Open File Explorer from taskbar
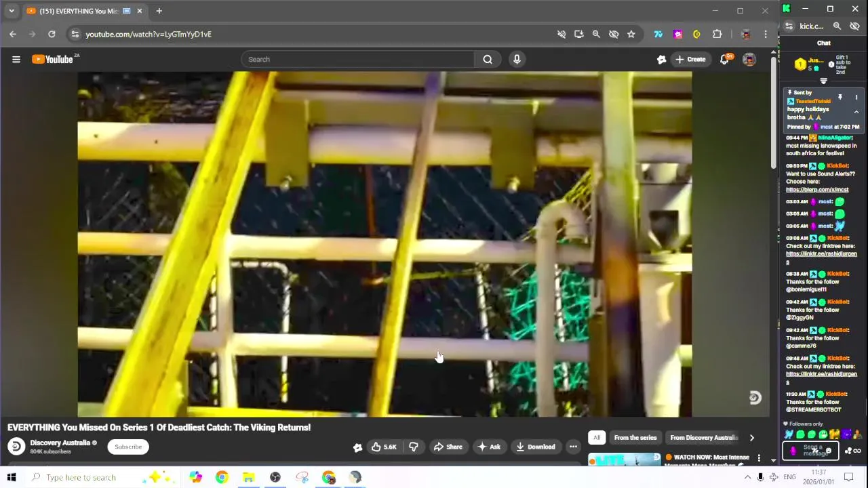The height and width of the screenshot is (488, 868). tap(248, 477)
